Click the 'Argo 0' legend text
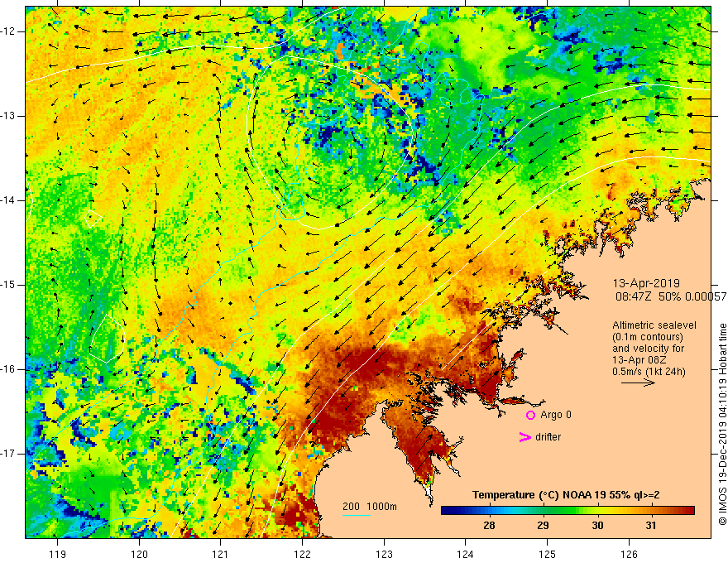The image size is (728, 563). click(556, 415)
